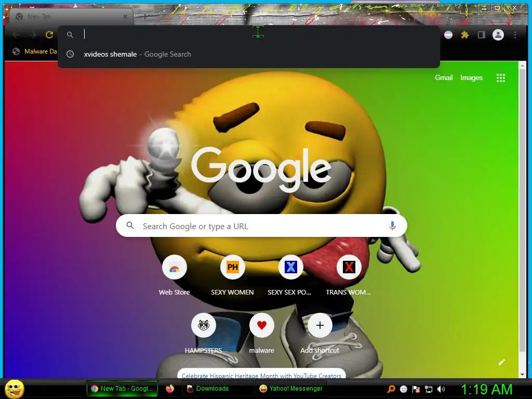Screen dimensions: 532x399
Task: Open the Malware Da... bookmark
Action: point(35,51)
